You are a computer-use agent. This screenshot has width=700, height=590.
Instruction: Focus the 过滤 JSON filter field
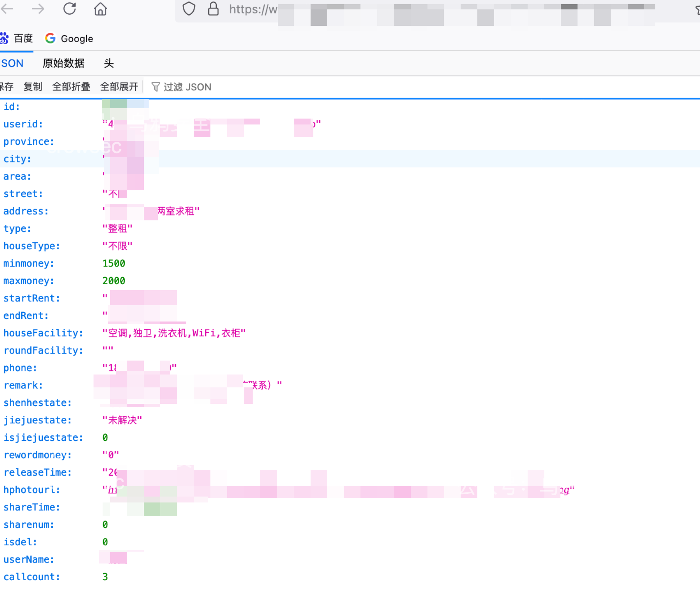187,87
